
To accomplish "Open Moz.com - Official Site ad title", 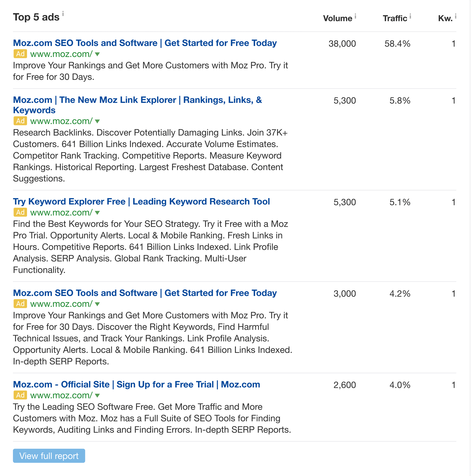I will [x=136, y=384].
